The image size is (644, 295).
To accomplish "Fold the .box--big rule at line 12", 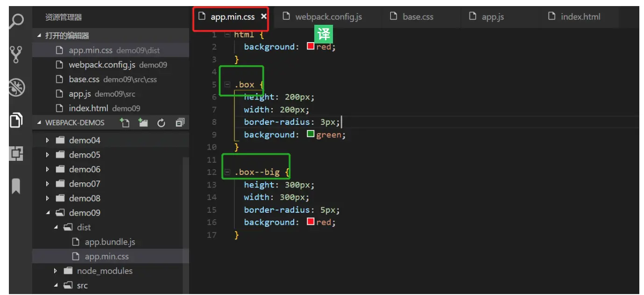I will tap(227, 172).
